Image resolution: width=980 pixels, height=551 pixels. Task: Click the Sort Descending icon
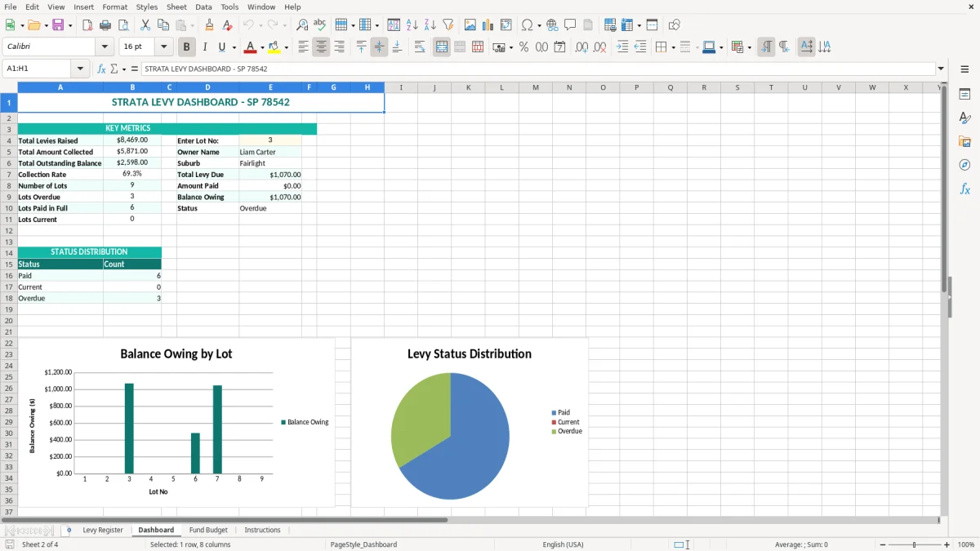click(430, 25)
